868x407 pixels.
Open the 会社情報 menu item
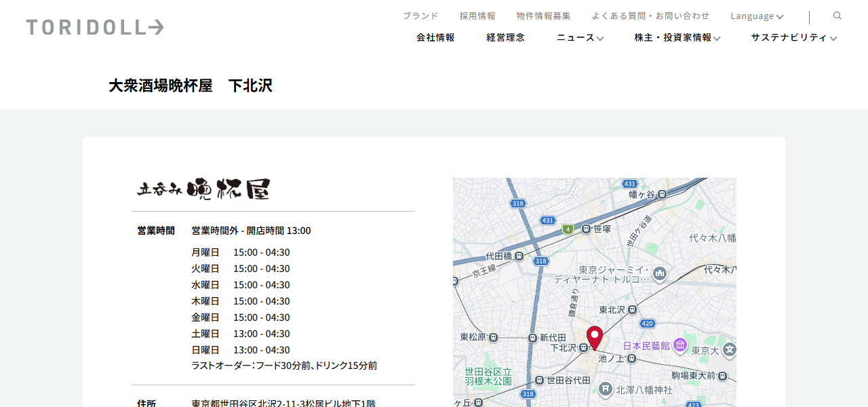click(x=435, y=37)
